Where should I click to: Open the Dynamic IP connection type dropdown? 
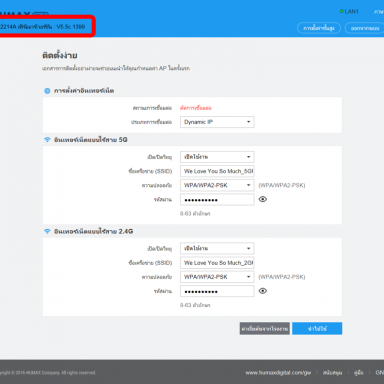pos(217,122)
